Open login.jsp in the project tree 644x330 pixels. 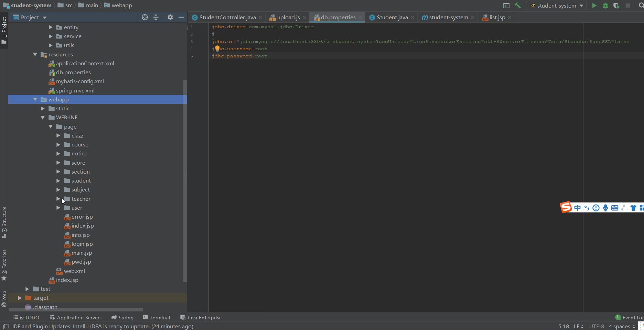tap(82, 244)
